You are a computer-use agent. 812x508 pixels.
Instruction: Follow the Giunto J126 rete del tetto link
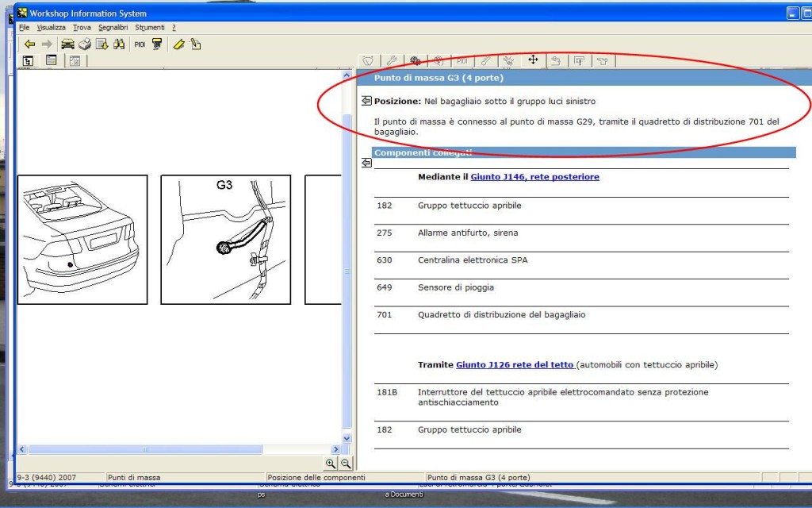[515, 365]
